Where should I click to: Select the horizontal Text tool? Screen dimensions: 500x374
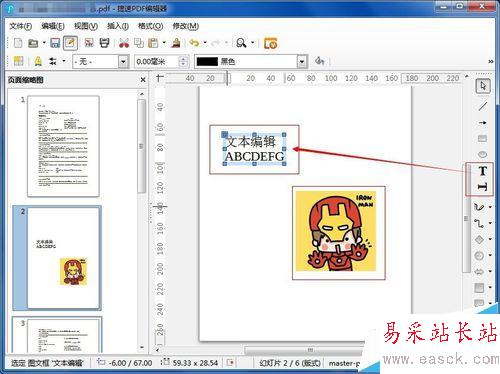482,171
